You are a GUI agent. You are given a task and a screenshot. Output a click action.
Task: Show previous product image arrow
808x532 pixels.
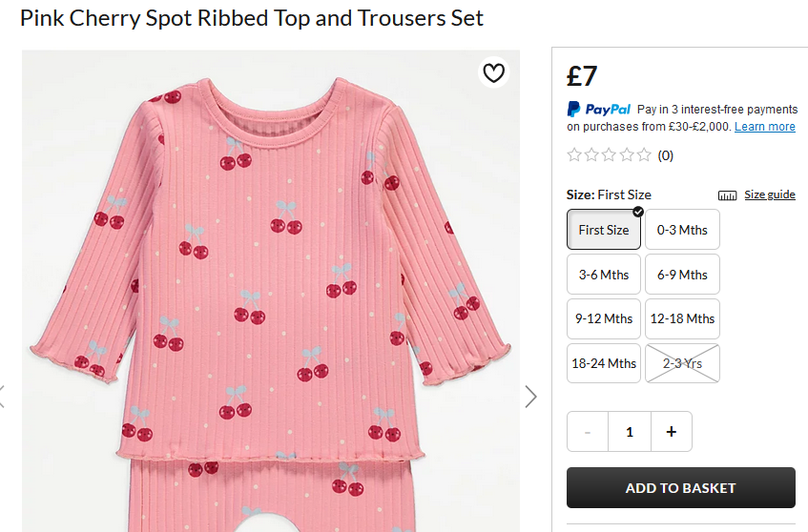(x=3, y=396)
